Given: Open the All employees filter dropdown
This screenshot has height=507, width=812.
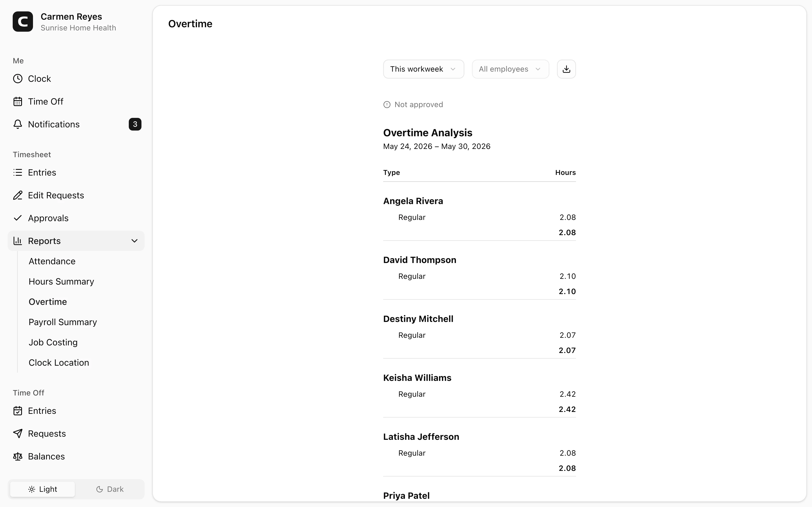Looking at the screenshot, I should 510,69.
